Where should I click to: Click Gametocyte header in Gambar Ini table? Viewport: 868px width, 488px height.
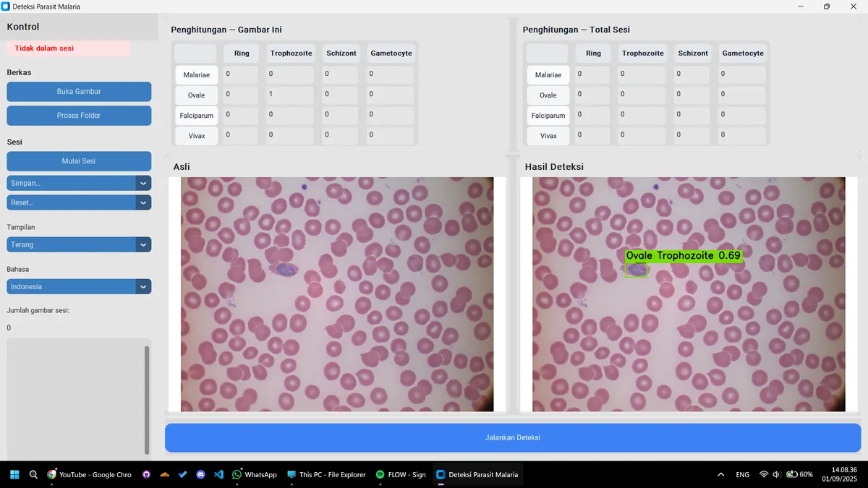391,53
